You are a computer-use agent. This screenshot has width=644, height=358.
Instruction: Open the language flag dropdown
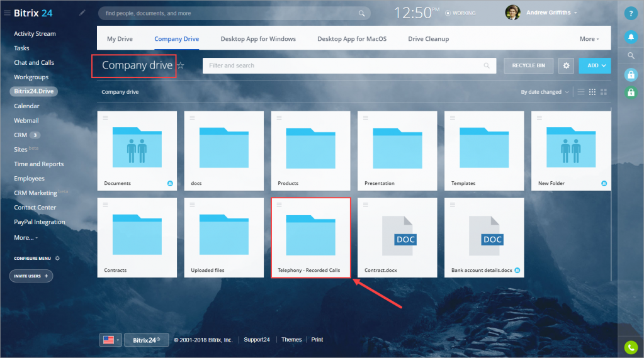[111, 340]
